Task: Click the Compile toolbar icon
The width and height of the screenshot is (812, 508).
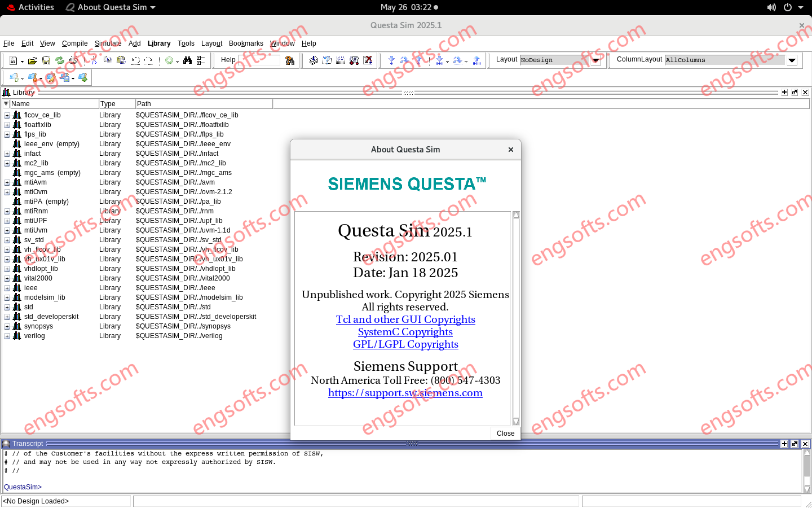Action: 314,60
